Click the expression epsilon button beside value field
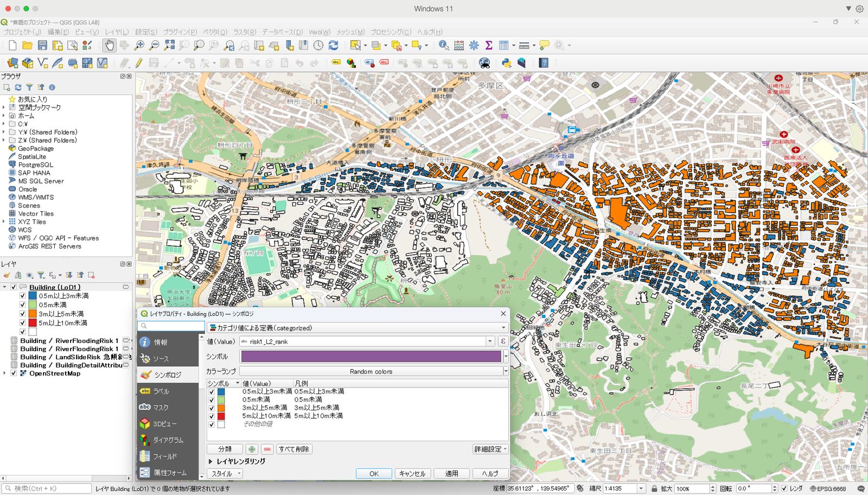868x495 pixels. 503,341
